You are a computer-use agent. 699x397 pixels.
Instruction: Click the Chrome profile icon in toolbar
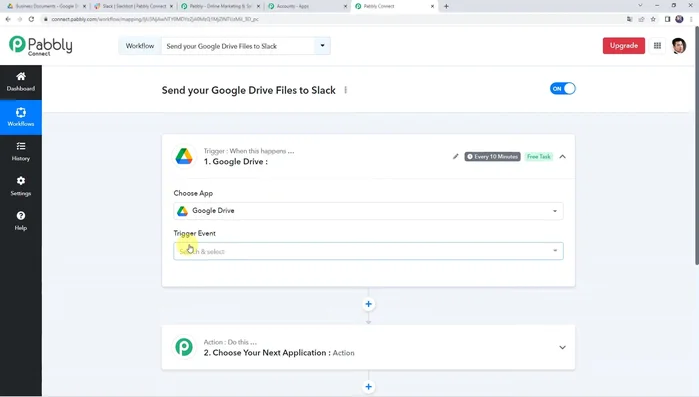click(679, 19)
